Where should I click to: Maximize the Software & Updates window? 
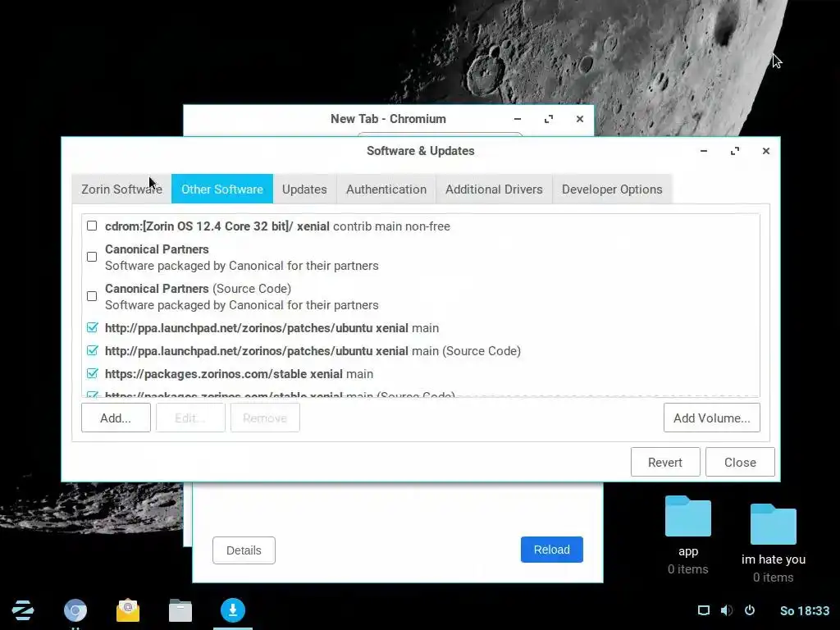(735, 151)
